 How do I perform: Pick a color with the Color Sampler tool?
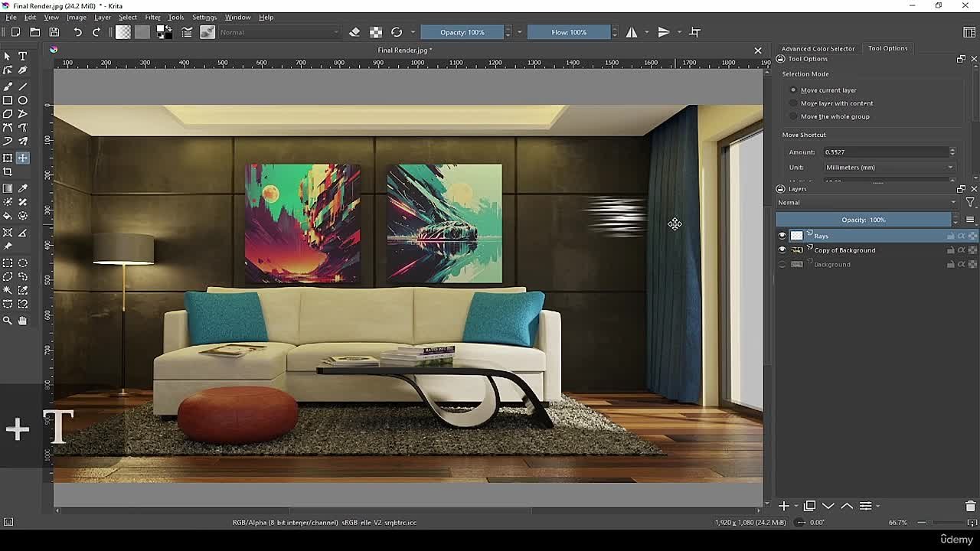(x=22, y=187)
